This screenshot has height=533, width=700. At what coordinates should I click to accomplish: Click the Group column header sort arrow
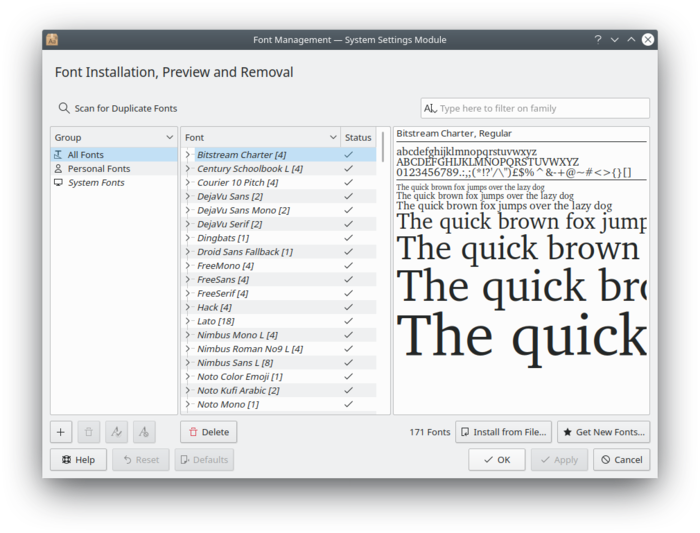pos(169,137)
